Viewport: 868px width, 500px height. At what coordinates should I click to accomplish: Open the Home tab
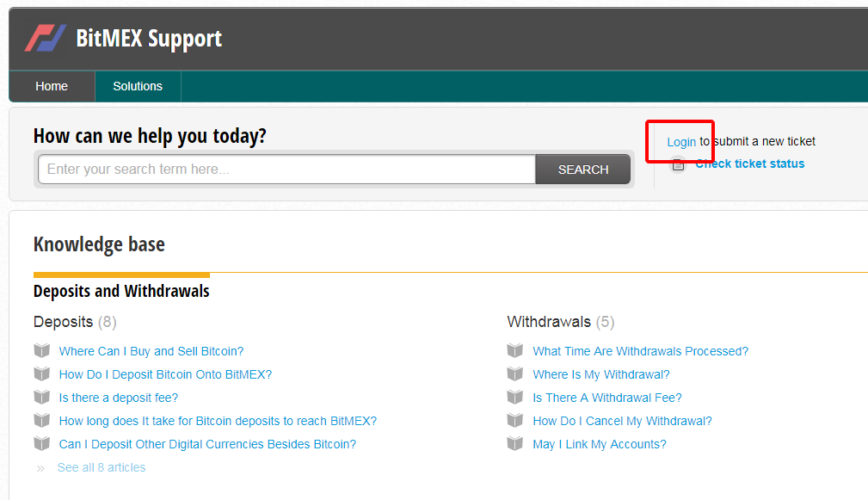[52, 86]
